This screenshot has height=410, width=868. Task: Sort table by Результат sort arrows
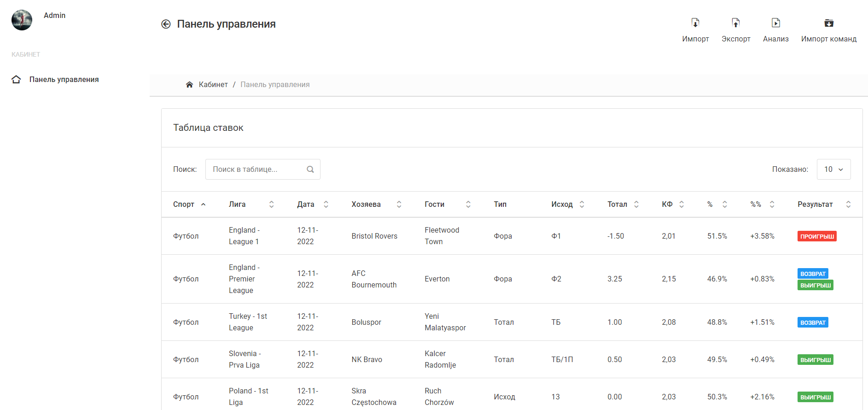point(848,204)
